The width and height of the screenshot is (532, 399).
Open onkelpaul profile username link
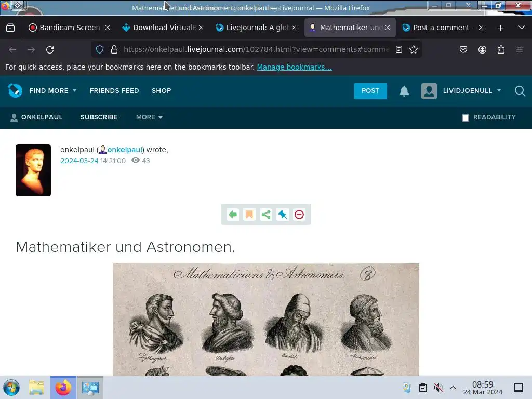pos(125,150)
